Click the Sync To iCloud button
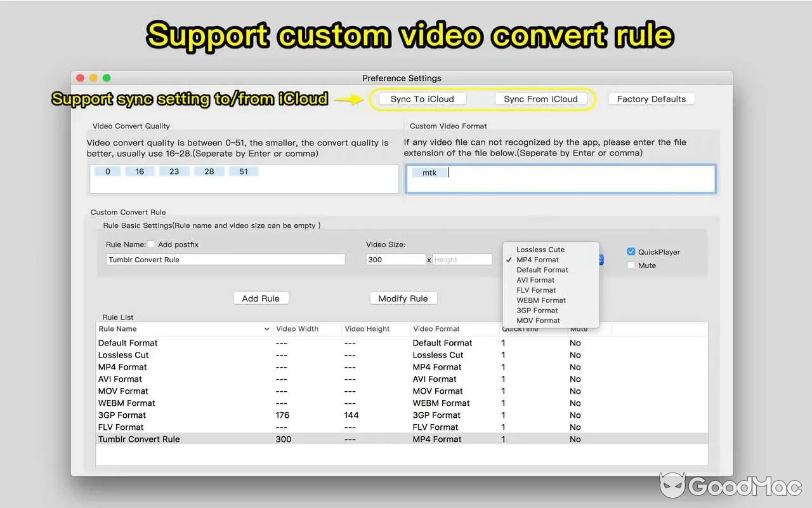Image resolution: width=812 pixels, height=508 pixels. point(422,98)
